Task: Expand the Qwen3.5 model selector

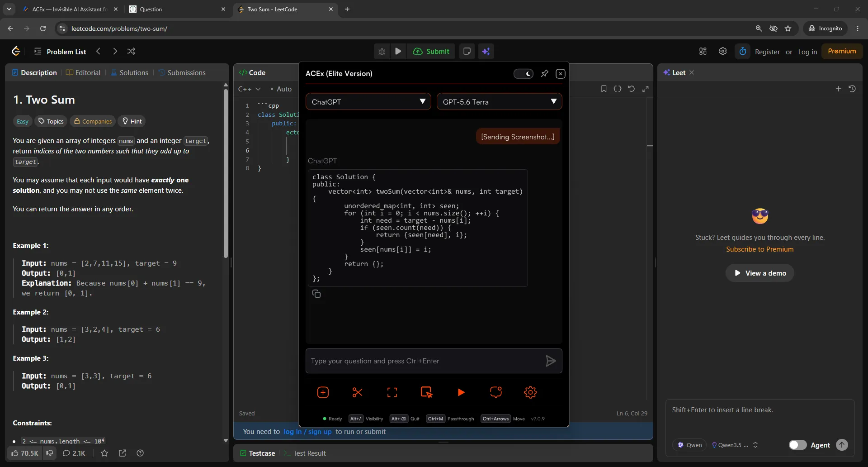Action: 735,445
